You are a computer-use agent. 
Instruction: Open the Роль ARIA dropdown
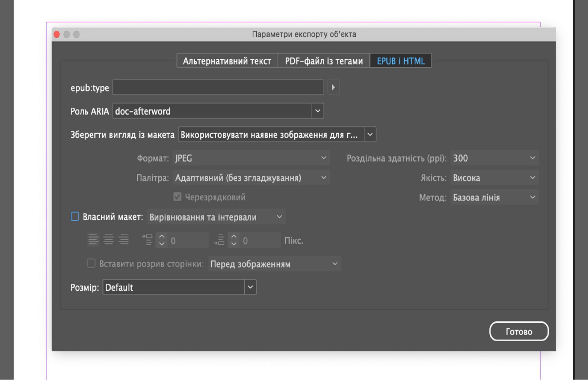pyautogui.click(x=318, y=111)
